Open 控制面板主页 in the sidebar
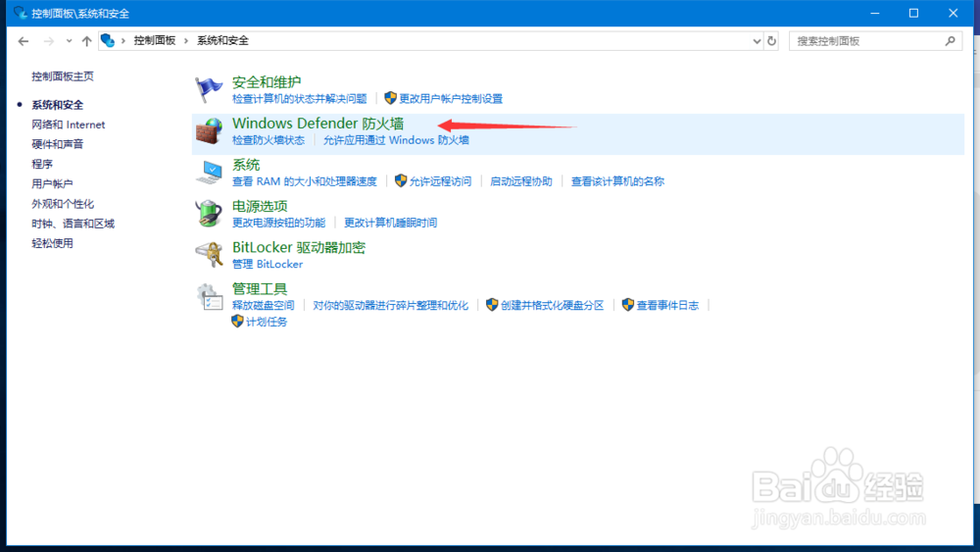Screen dimensions: 980x552 click(x=63, y=76)
